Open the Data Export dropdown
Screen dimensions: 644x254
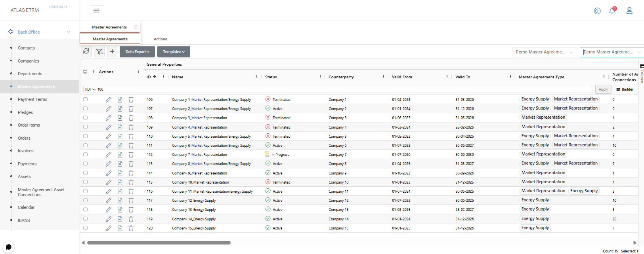pyautogui.click(x=137, y=51)
